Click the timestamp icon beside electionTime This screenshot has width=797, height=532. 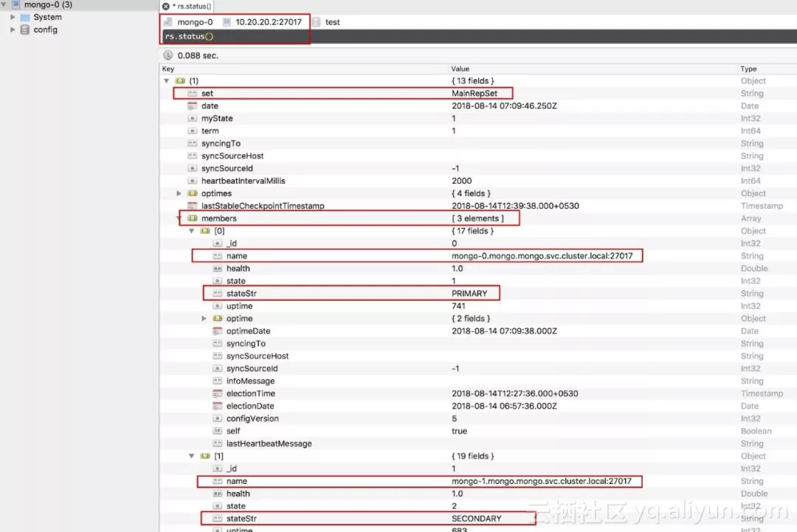point(217,393)
